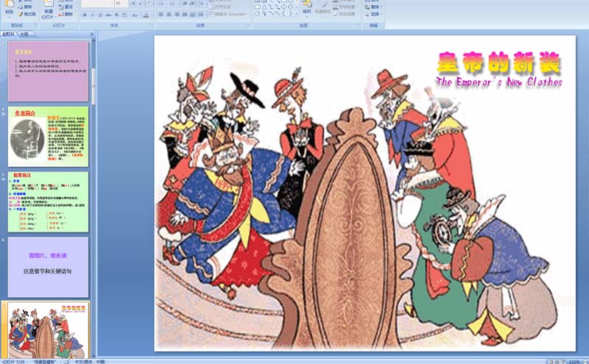This screenshot has height=364, width=589.
Task: Toggle Text Shadow formatting
Action: click(116, 15)
